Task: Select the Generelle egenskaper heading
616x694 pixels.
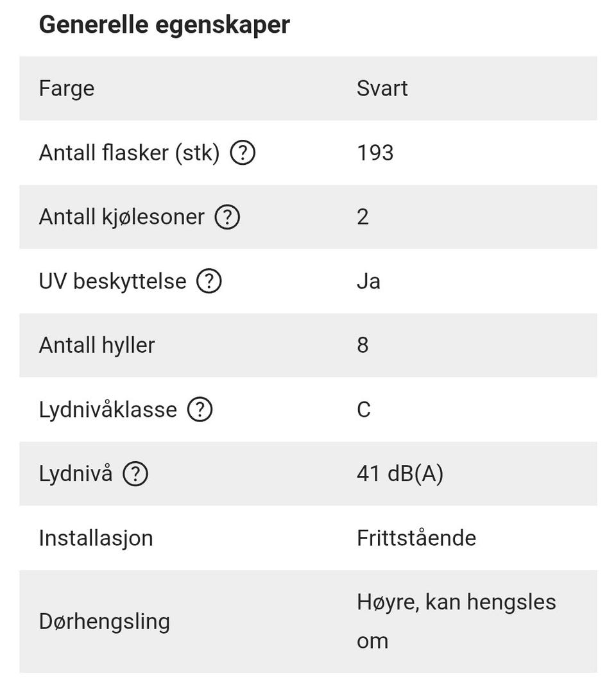Action: [x=164, y=24]
